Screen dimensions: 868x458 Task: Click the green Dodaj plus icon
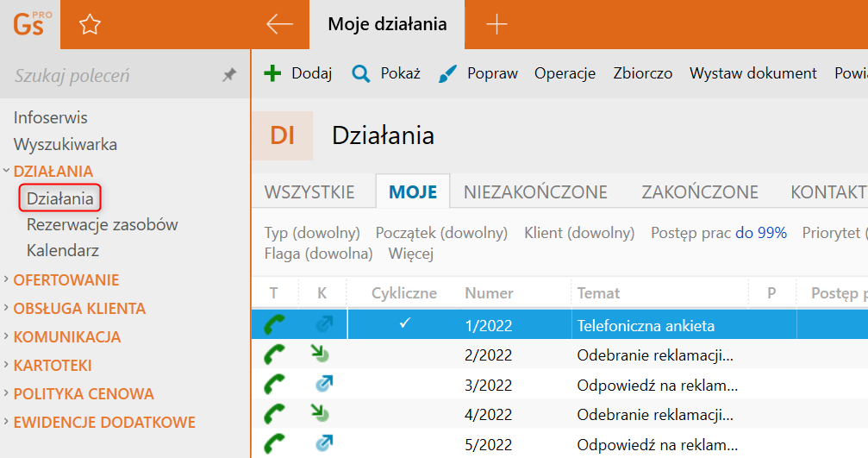(272, 73)
